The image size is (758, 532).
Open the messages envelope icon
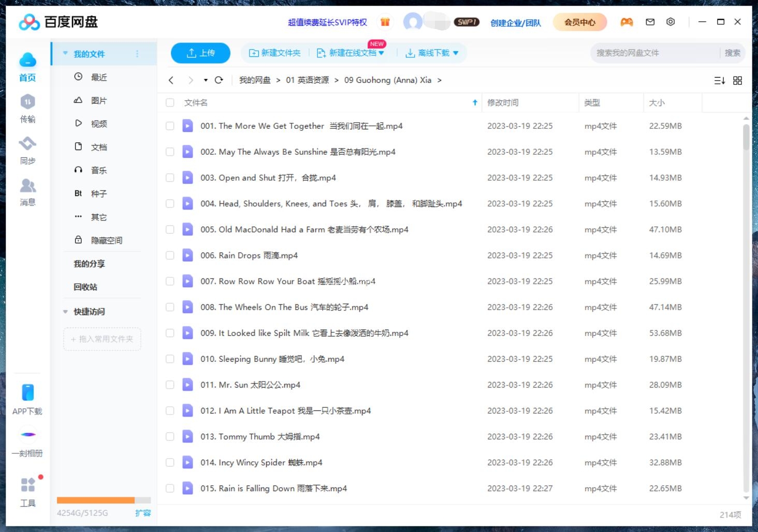pos(650,22)
